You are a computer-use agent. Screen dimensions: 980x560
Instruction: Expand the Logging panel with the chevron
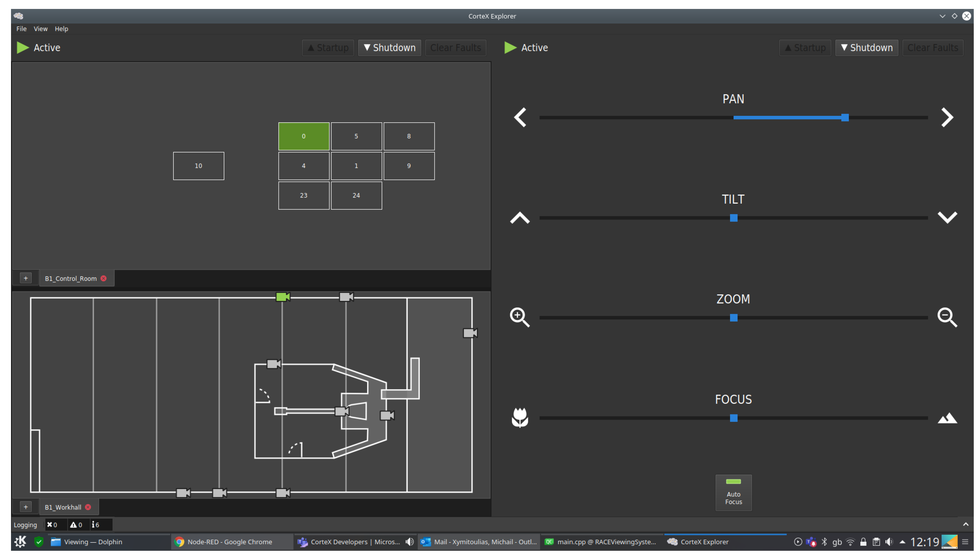(965, 524)
